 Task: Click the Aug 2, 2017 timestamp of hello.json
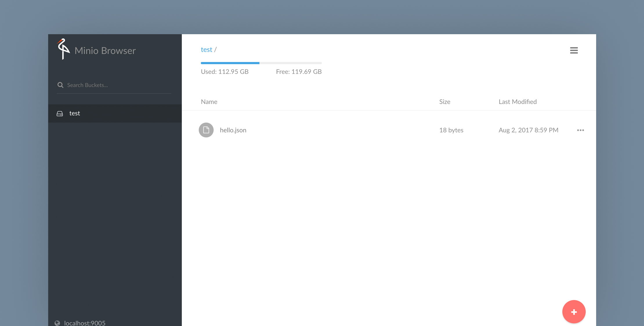click(528, 130)
